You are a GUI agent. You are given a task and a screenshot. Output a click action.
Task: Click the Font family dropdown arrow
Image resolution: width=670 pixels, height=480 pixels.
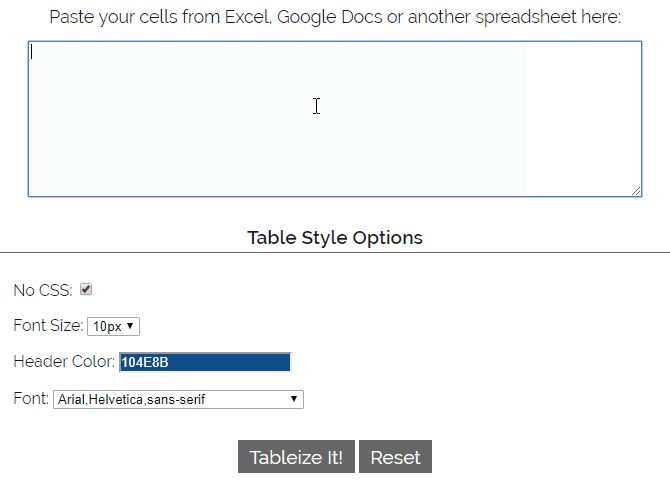[x=294, y=399]
